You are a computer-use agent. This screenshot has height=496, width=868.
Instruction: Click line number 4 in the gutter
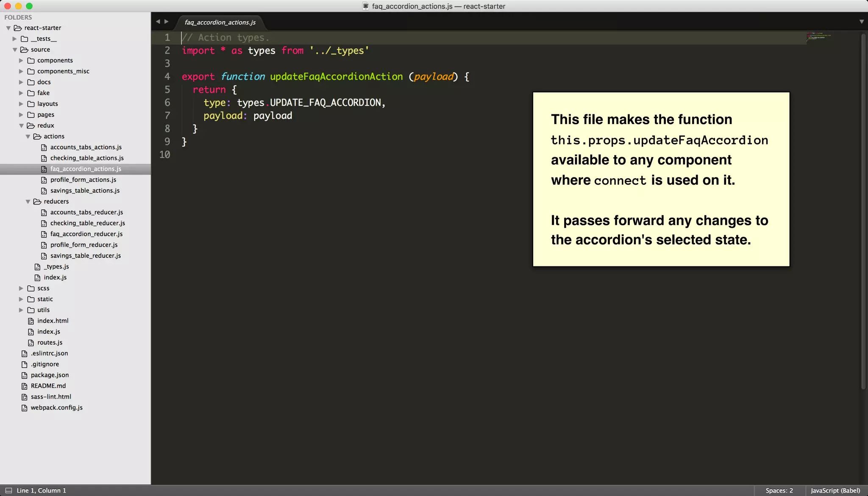(x=167, y=77)
